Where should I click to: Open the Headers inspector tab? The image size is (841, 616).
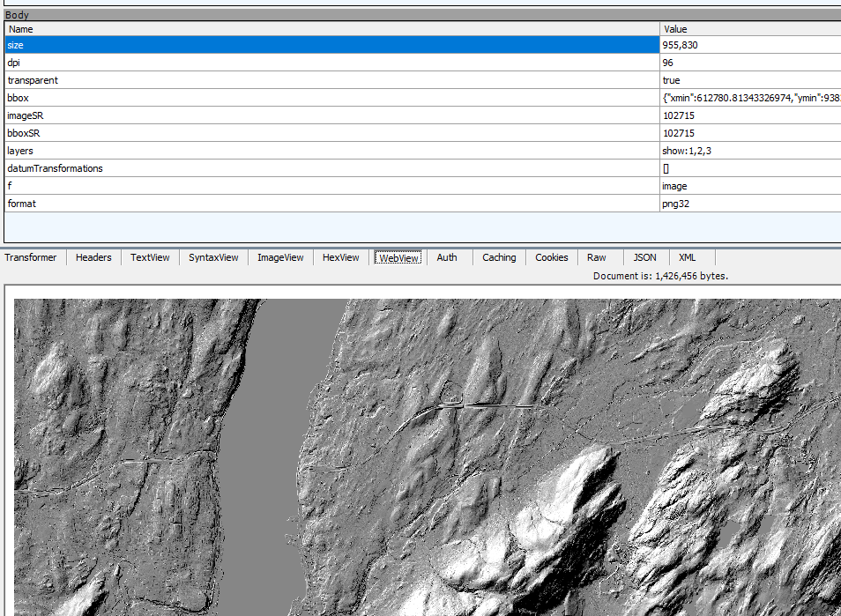point(93,257)
